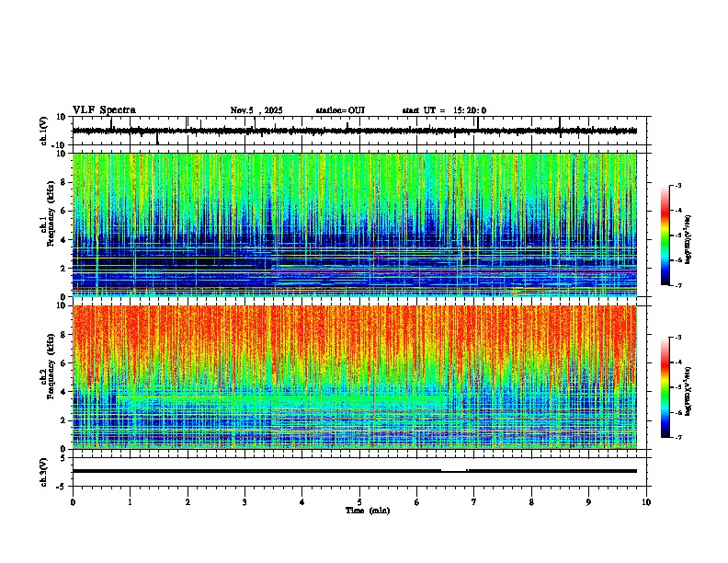Click the 'ch.1(V)' axis label
The image size is (728, 563).
pos(44,131)
